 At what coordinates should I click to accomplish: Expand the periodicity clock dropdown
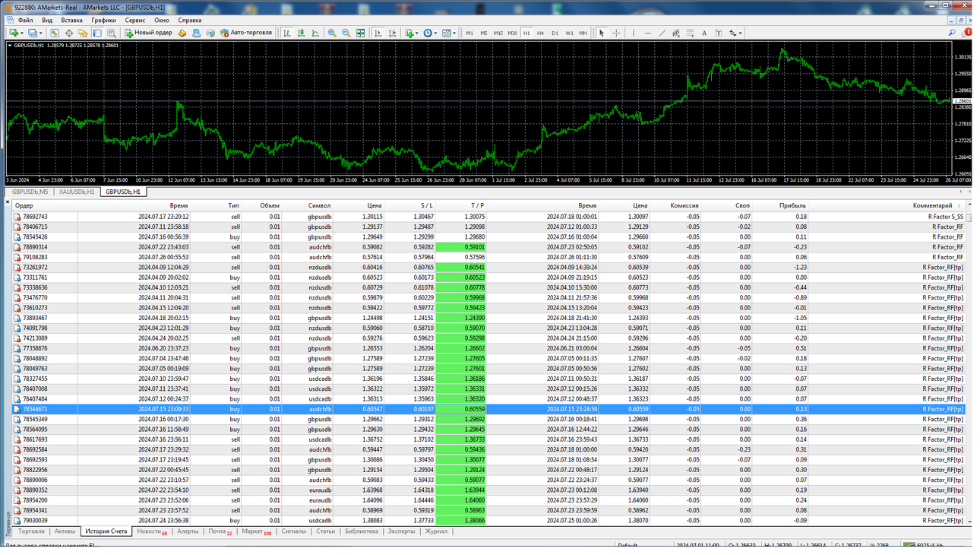435,33
